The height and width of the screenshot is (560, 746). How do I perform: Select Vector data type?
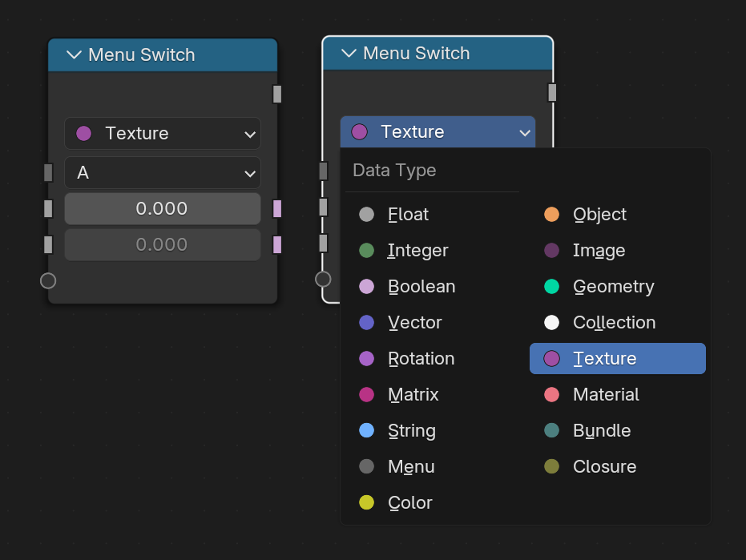pyautogui.click(x=433, y=323)
